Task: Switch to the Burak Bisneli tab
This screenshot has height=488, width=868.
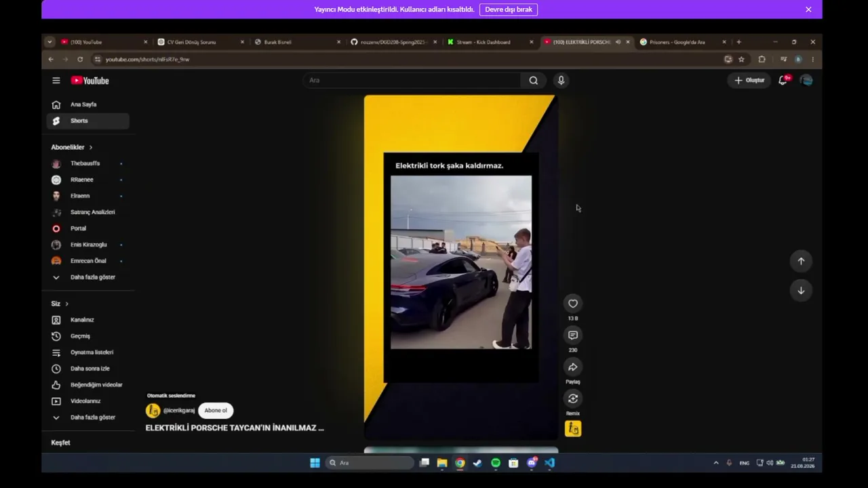Action: [297, 42]
